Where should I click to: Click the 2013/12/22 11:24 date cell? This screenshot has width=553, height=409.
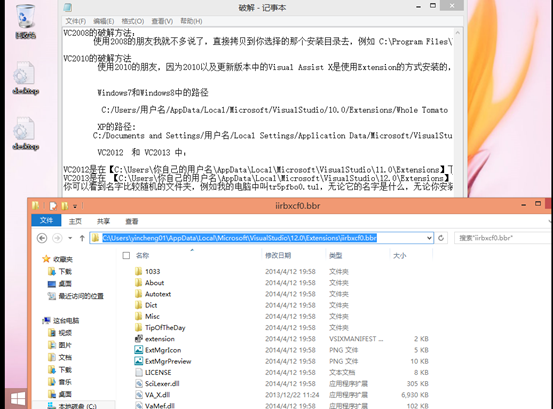click(292, 395)
